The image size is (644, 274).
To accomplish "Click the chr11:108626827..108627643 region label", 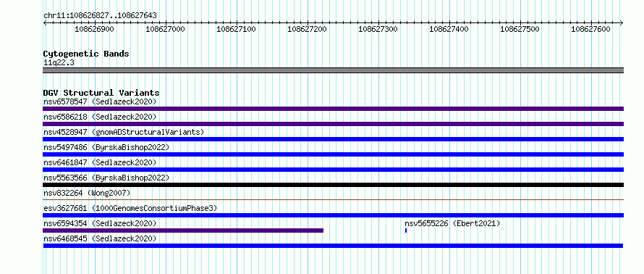I will click(100, 16).
